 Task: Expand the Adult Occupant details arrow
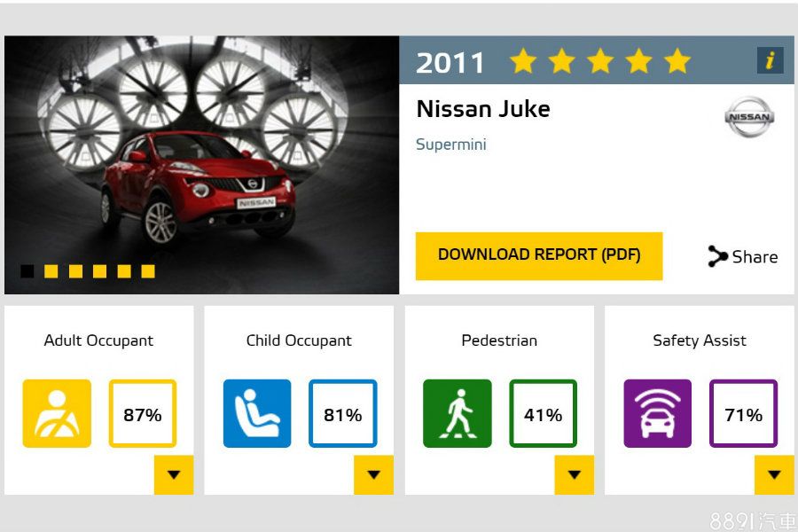click(x=174, y=474)
